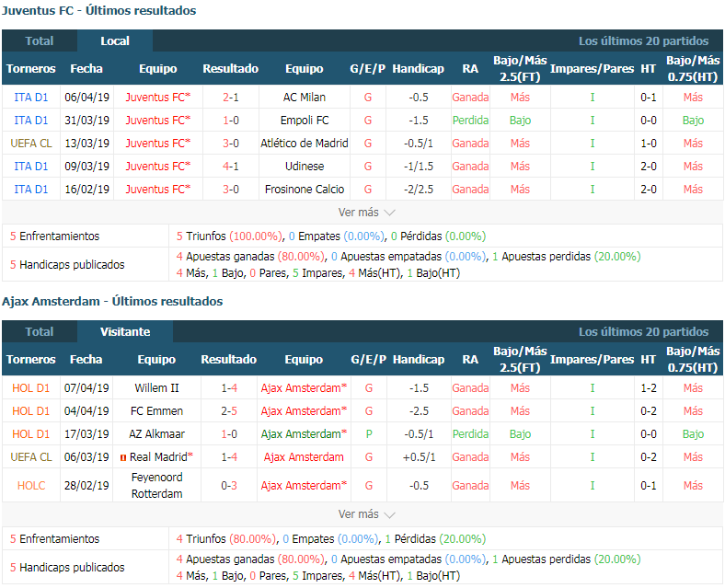
Task: Click the date 06/03/19 in Ajax table
Action: (x=86, y=456)
